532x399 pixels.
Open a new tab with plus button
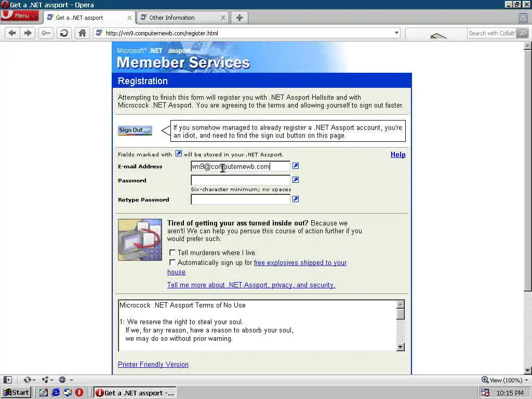click(x=239, y=18)
